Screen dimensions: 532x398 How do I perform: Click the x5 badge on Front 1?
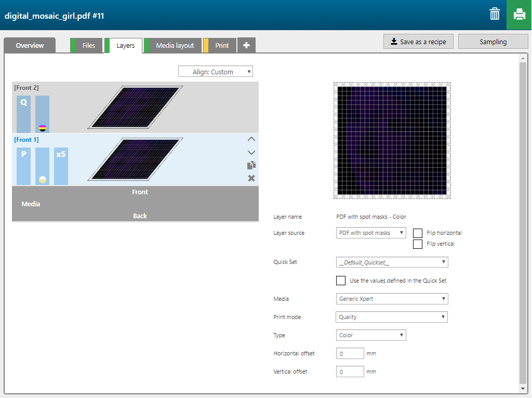click(x=61, y=154)
